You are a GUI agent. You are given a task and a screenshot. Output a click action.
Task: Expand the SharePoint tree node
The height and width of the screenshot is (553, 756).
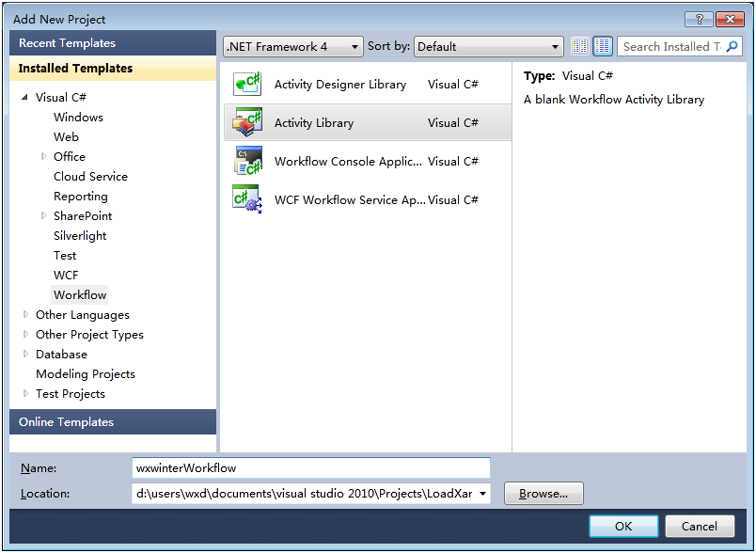tap(44, 215)
